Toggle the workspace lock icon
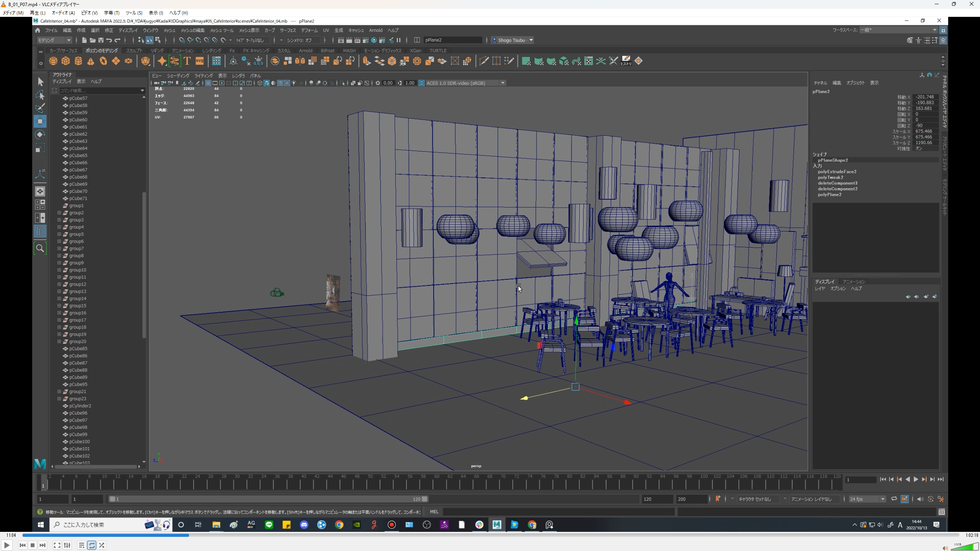 [943, 30]
